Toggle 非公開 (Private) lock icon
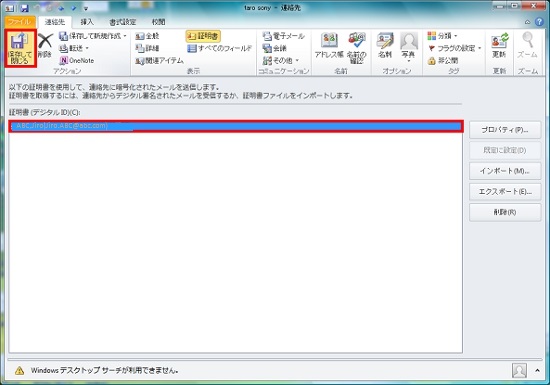The width and height of the screenshot is (550, 385). 431,61
